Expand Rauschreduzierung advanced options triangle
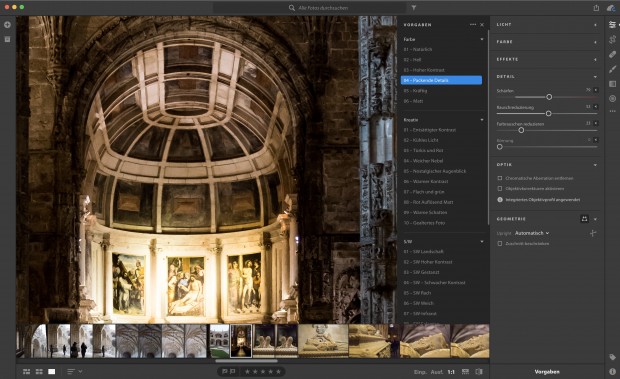The image size is (620, 379). coord(596,107)
